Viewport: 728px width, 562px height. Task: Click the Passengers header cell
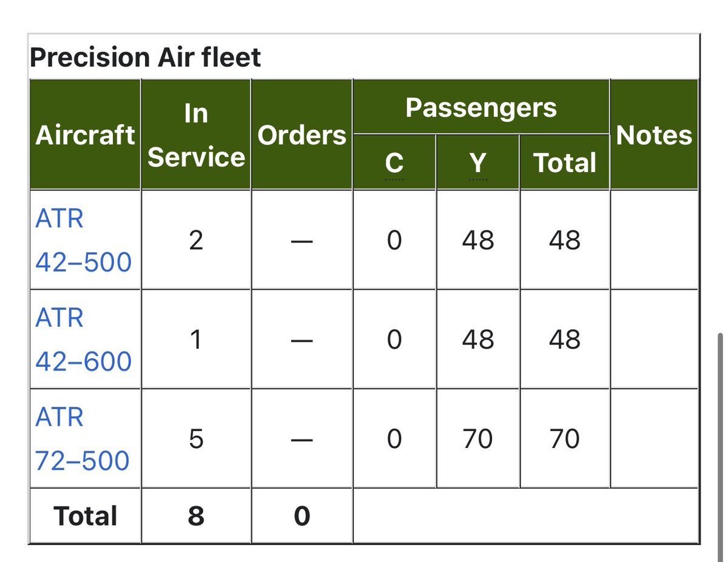pyautogui.click(x=481, y=107)
